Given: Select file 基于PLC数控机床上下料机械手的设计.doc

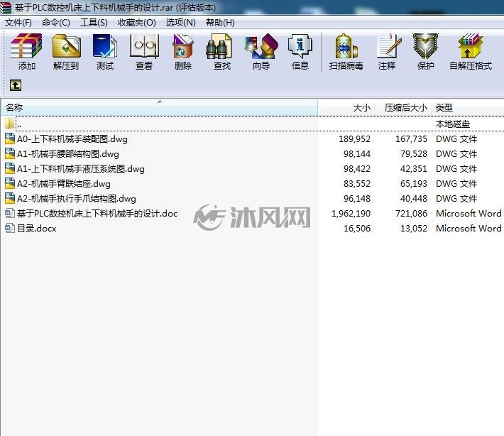Looking at the screenshot, I should tap(97, 214).
